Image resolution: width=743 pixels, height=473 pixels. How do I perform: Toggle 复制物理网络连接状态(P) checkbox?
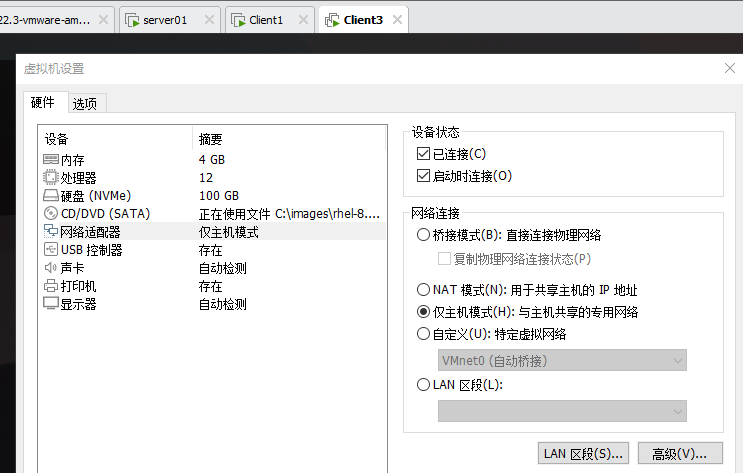(x=444, y=259)
